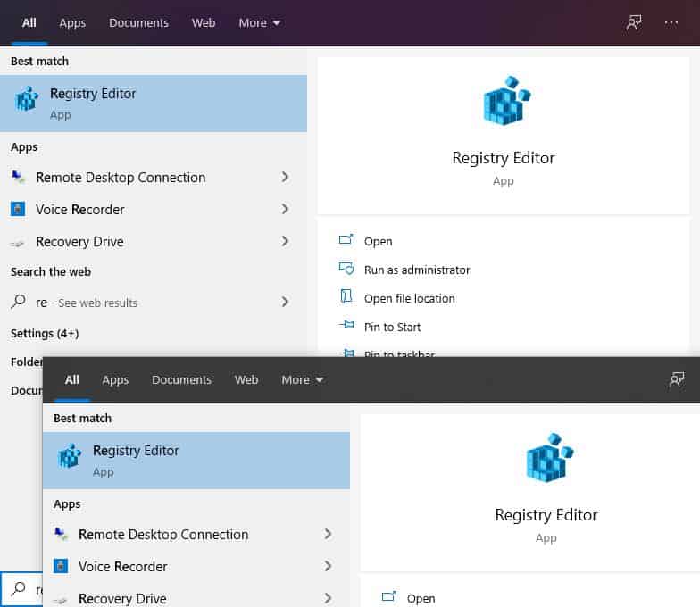700x607 pixels.
Task: Expand the More dropdown in upper search panel
Action: pos(259,23)
